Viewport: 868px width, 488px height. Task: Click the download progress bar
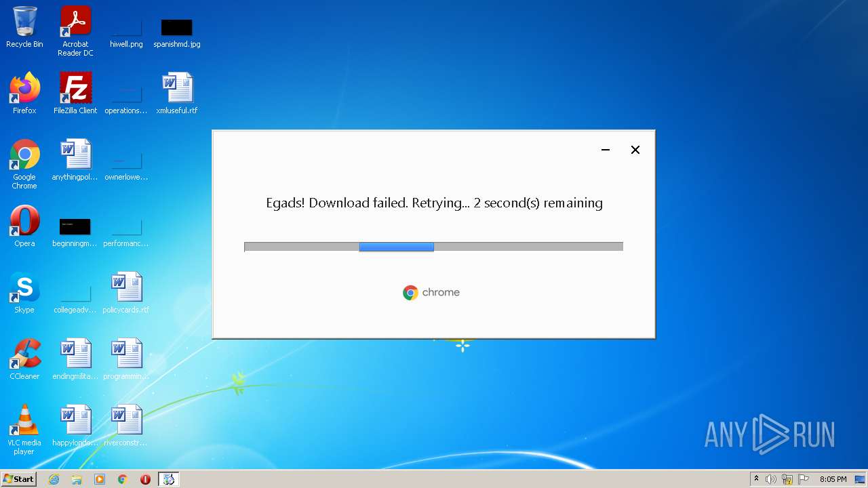coord(433,247)
